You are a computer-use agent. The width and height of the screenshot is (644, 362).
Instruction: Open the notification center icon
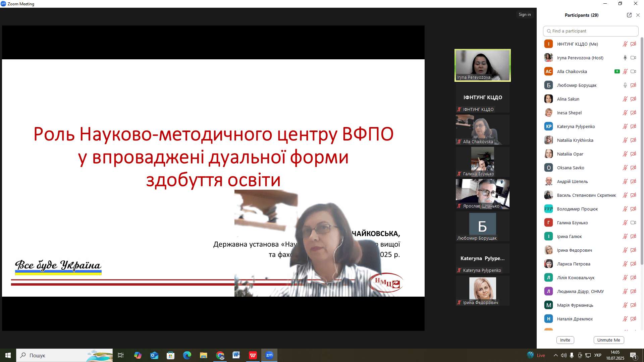(634, 355)
